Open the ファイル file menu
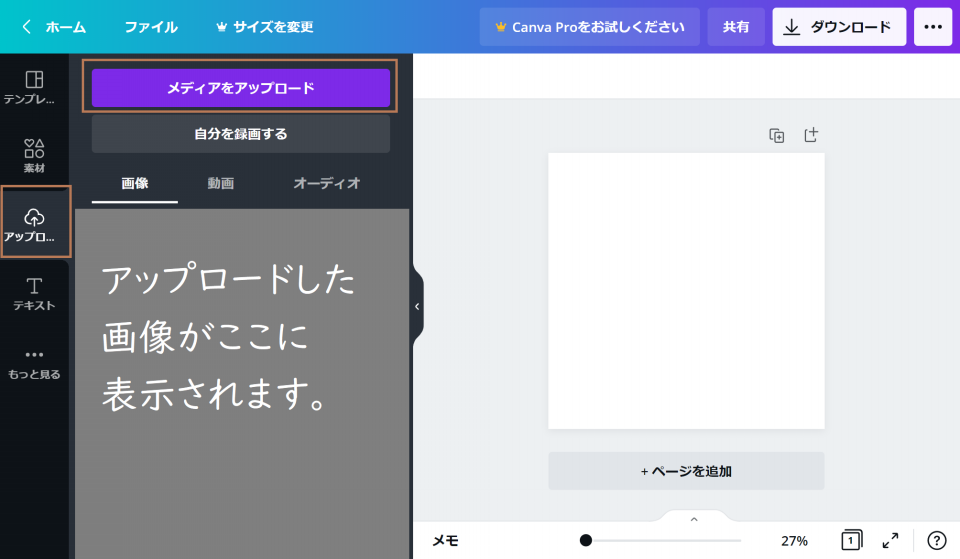The width and height of the screenshot is (960, 559). (151, 27)
